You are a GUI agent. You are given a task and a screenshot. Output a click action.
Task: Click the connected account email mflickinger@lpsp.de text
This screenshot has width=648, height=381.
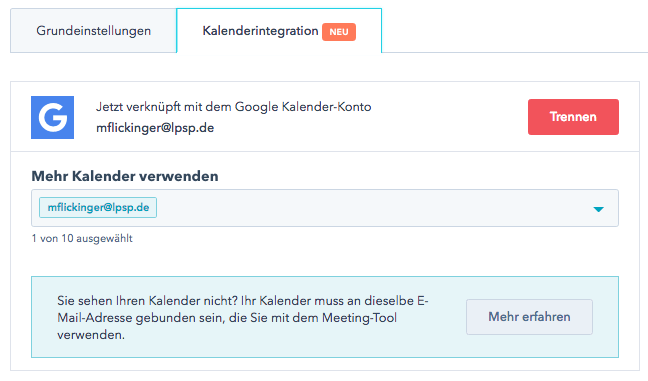click(x=155, y=128)
